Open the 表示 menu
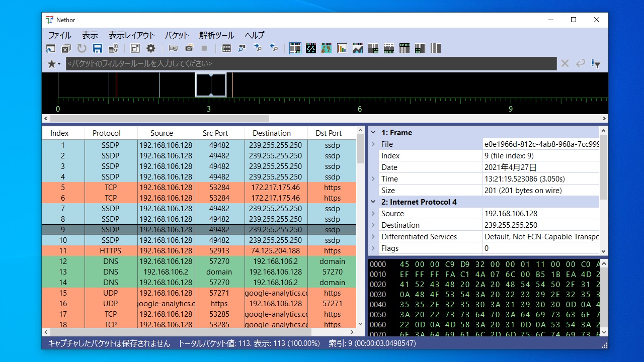This screenshot has height=362, width=644. coord(90,35)
